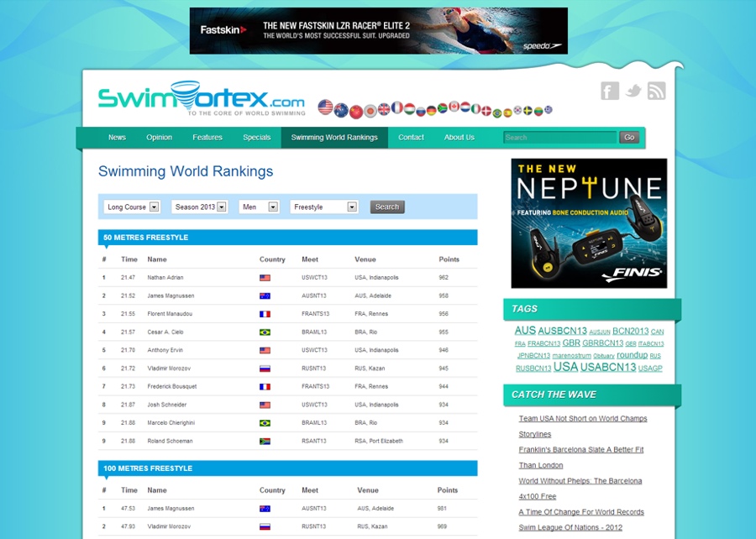Screen dimensions: 756x539
Task: Click the SwimVortex.com logo
Action: [x=202, y=98]
